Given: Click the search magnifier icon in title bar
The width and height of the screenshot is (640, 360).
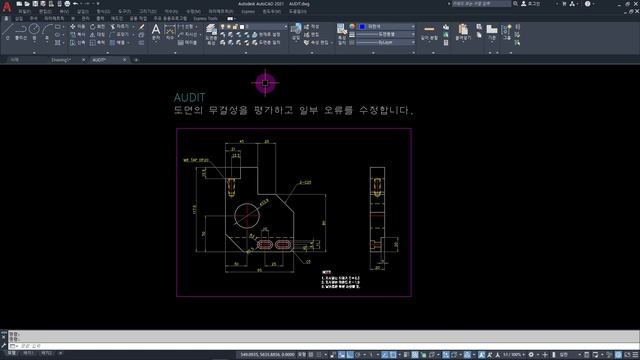Looking at the screenshot, I should click(516, 4).
